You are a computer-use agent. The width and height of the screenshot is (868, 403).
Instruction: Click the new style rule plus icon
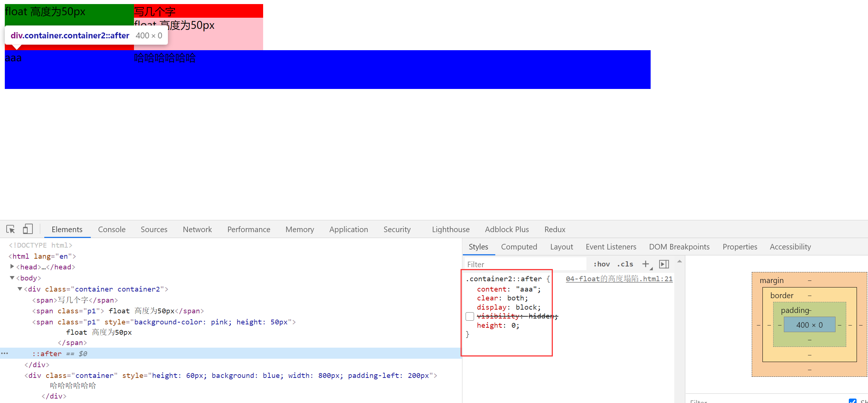coord(645,264)
